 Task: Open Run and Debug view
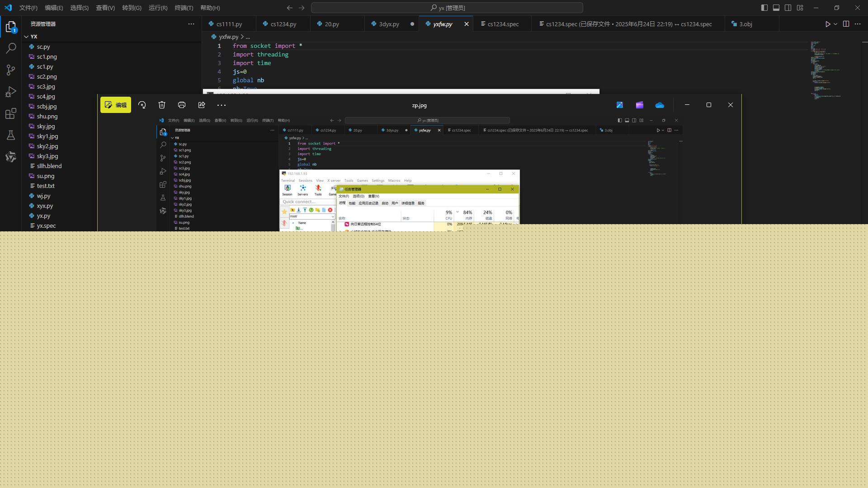coord(11,92)
